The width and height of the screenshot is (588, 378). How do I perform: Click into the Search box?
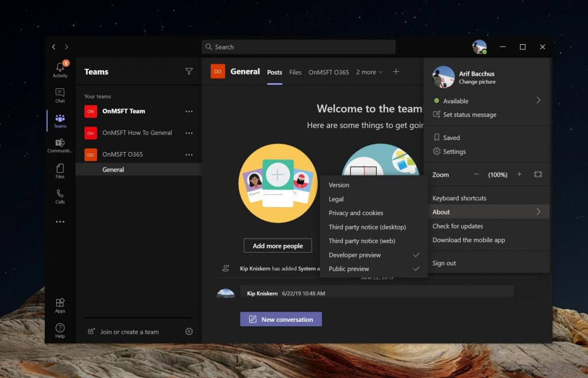299,47
